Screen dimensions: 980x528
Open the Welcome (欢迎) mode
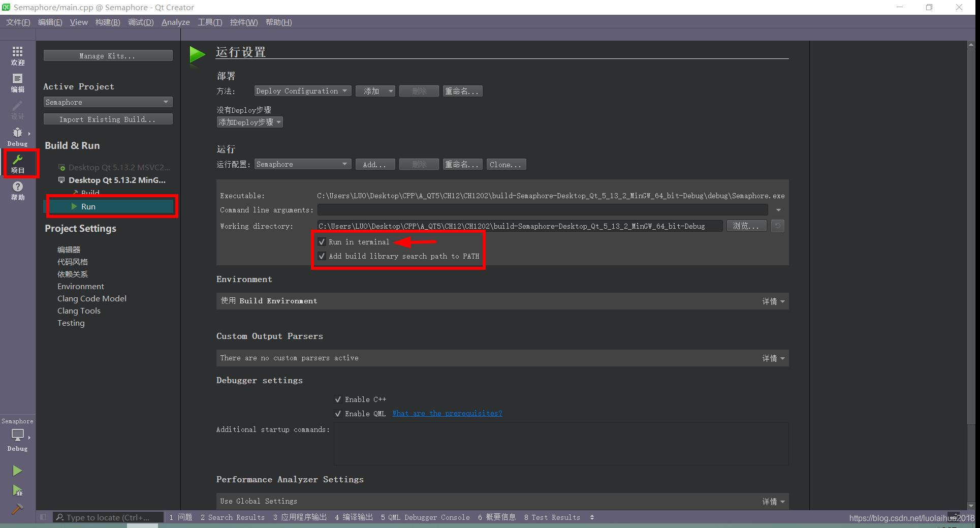[18, 56]
